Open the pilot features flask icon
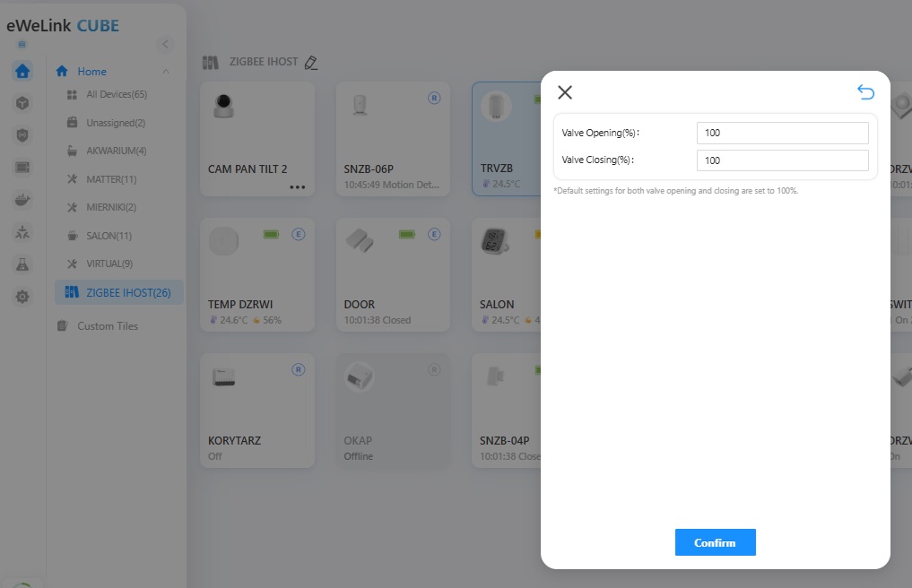This screenshot has height=588, width=912. pyautogui.click(x=22, y=264)
